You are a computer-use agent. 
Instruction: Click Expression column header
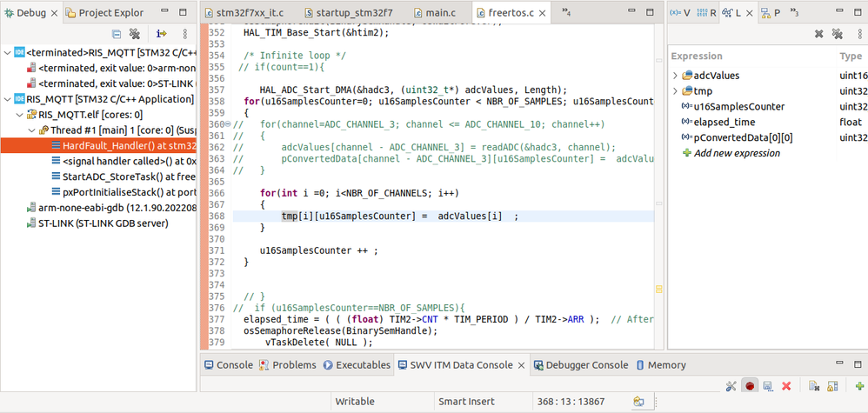pyautogui.click(x=697, y=56)
